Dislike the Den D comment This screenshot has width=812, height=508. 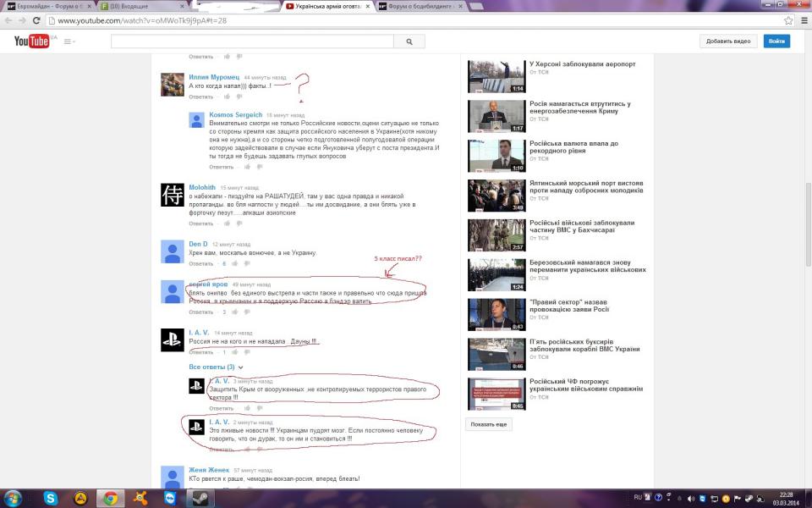pos(247,264)
